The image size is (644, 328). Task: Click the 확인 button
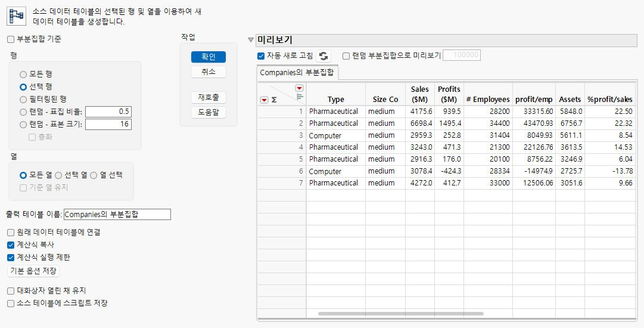pos(209,57)
